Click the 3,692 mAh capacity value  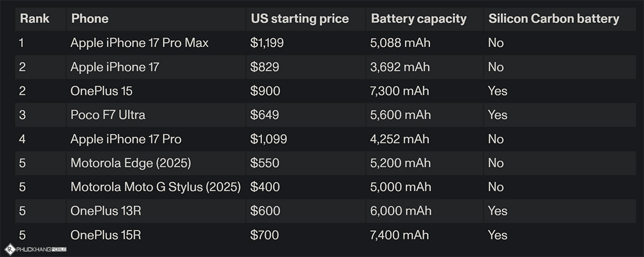pos(399,67)
